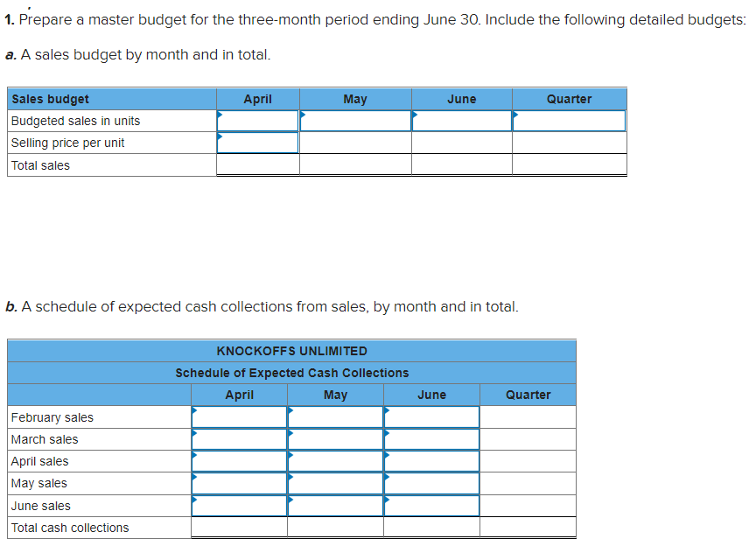Select the Budgeted sales in units input for April
This screenshot has width=756, height=546.
tap(257, 121)
